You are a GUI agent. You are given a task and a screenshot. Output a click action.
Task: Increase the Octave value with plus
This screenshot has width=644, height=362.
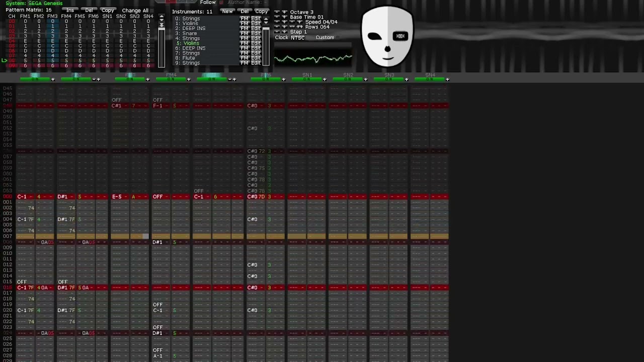pyautogui.click(x=284, y=12)
